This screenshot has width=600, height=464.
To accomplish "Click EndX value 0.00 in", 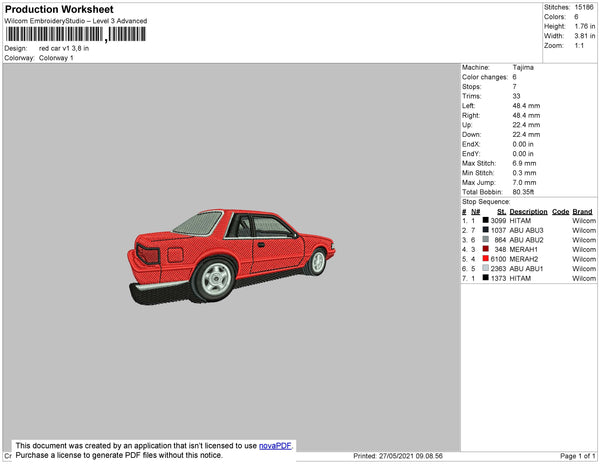I will [x=523, y=144].
